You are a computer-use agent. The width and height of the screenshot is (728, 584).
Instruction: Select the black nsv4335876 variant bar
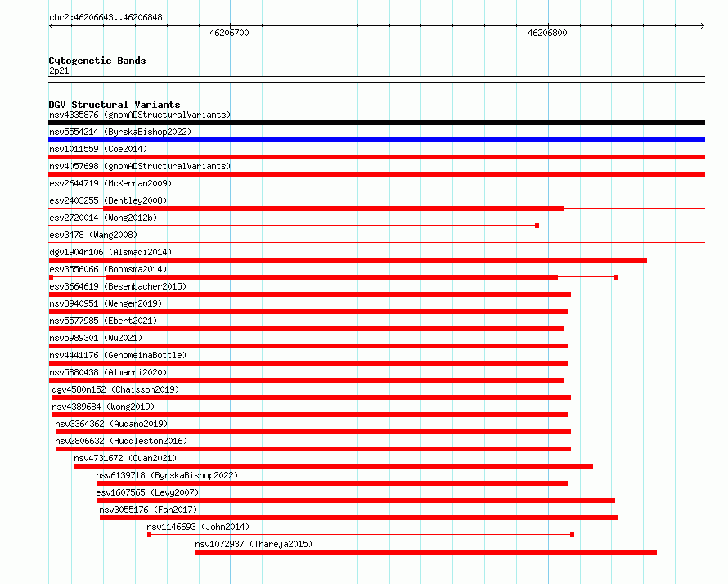click(x=376, y=123)
